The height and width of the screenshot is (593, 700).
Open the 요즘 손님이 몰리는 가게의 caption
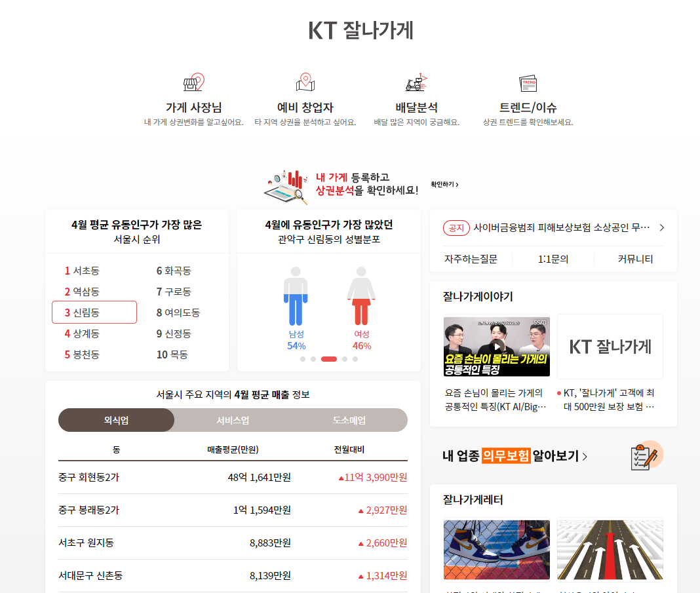point(495,400)
